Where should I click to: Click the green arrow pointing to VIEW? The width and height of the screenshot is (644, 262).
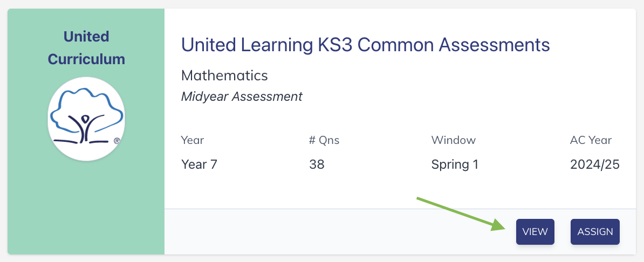pos(458,213)
